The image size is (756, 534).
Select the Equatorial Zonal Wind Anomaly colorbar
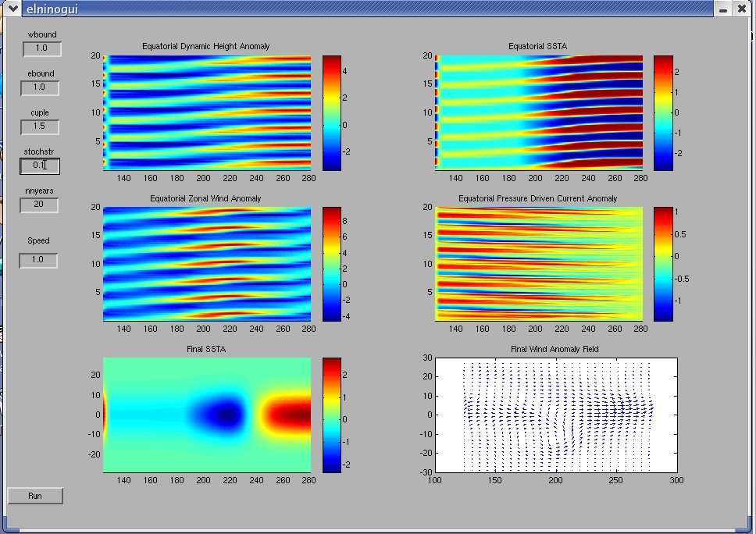click(x=332, y=264)
